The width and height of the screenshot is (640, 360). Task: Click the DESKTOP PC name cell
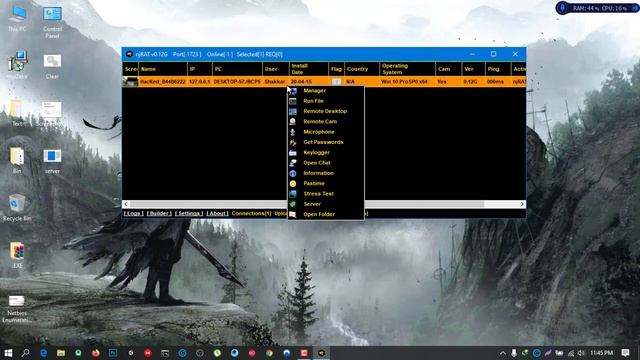click(237, 82)
